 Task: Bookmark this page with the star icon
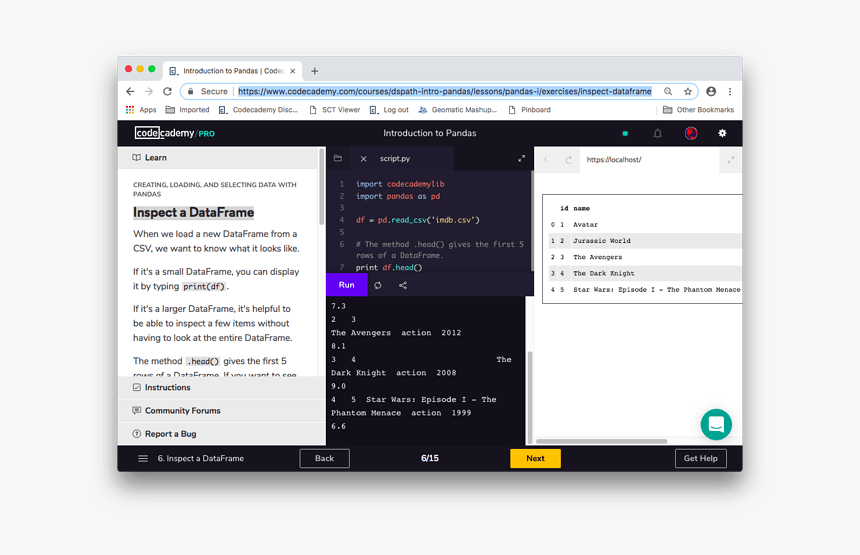coord(688,92)
